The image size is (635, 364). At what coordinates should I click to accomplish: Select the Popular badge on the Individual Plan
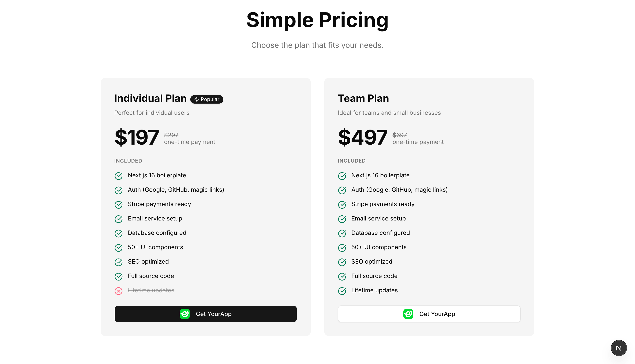pos(207,99)
